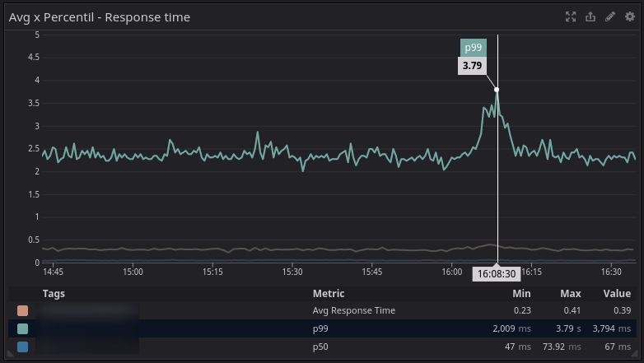Open the pencil edit panel icon
This screenshot has height=363, width=644.
coord(610,16)
